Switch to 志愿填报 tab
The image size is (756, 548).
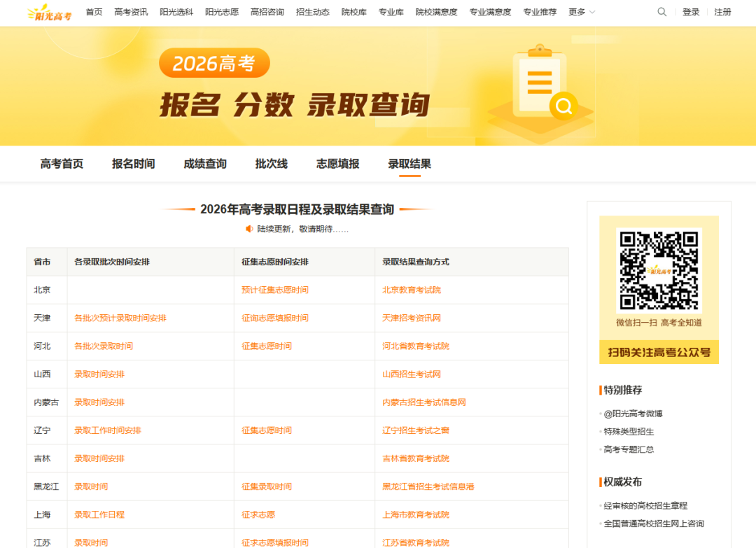point(338,164)
